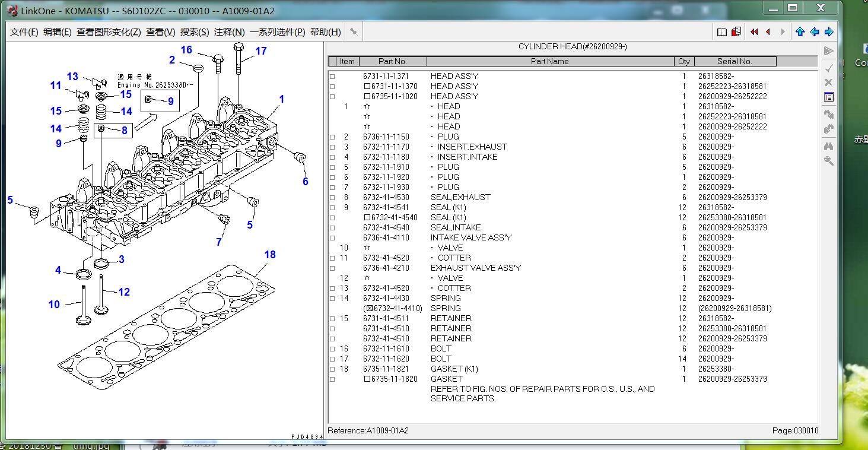Open the 一系列选件(P) menu

(x=277, y=32)
